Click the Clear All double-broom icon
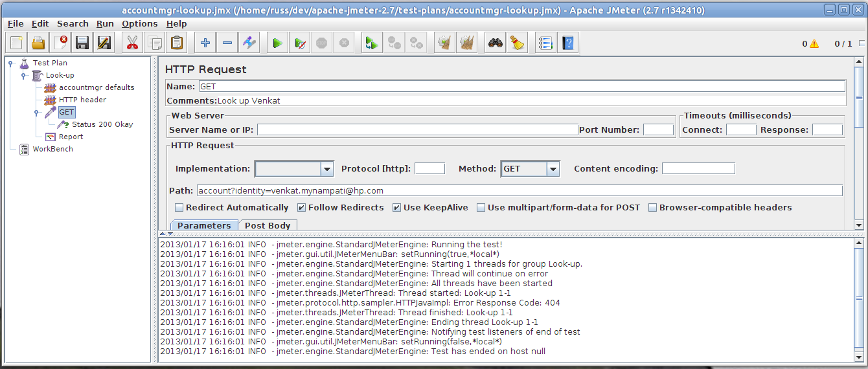This screenshot has width=868, height=369. (466, 43)
